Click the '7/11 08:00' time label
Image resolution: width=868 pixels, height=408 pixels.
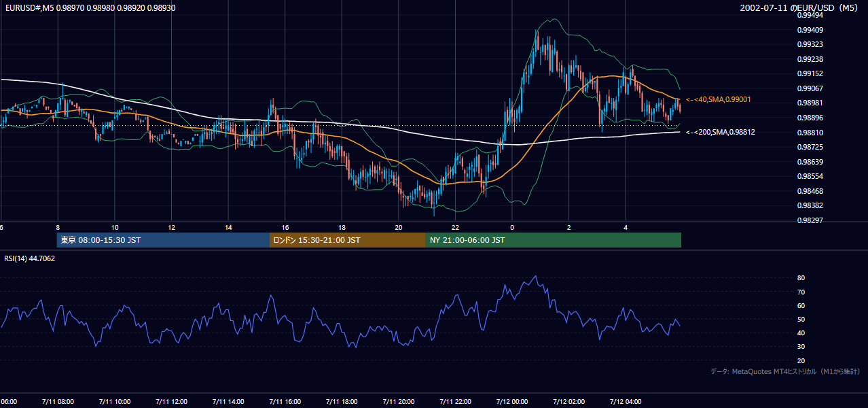pos(58,402)
